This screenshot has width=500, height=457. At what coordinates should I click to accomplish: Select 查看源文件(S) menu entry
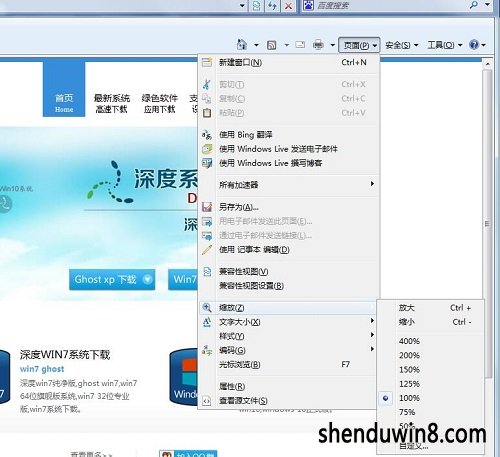click(289, 401)
